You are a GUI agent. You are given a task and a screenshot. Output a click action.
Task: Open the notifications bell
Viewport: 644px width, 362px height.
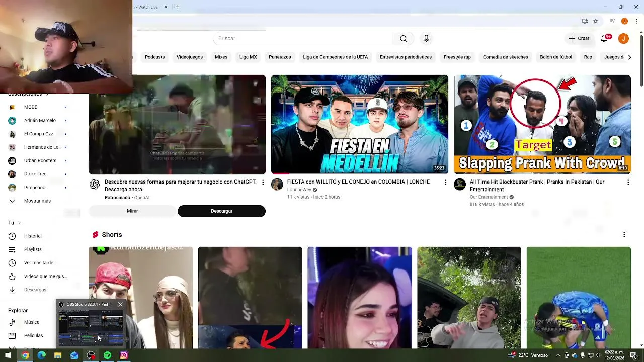pos(605,38)
